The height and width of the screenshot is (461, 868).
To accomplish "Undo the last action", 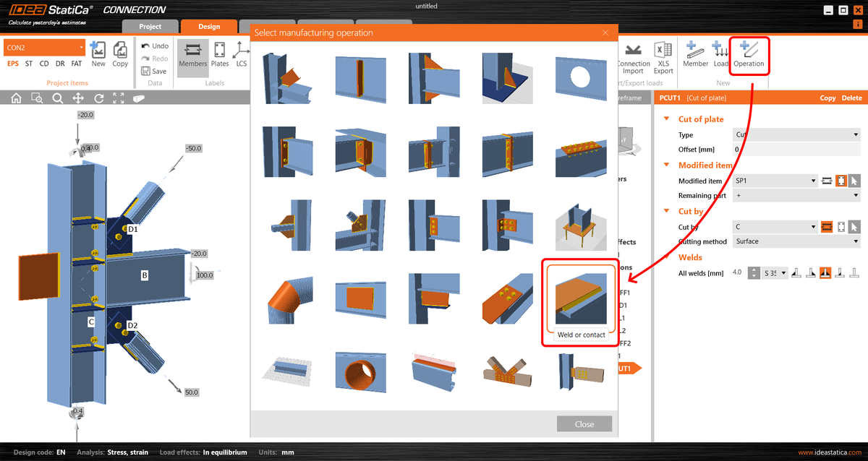I will pyautogui.click(x=154, y=45).
